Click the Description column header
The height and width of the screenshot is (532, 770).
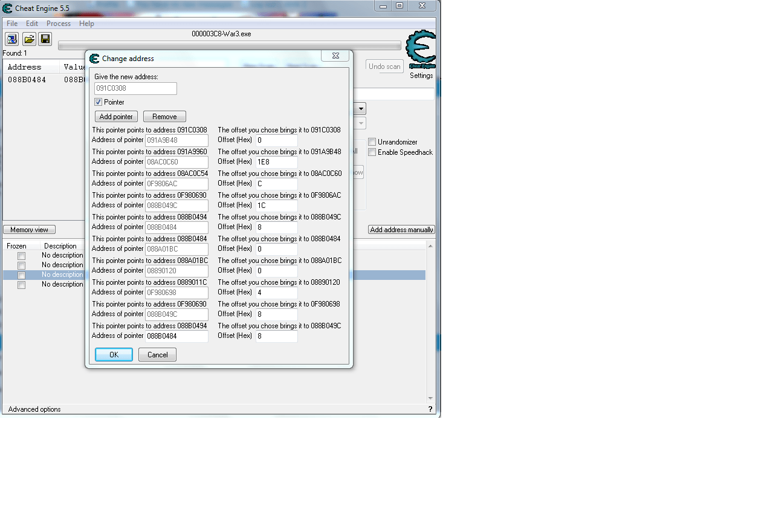pos(60,246)
